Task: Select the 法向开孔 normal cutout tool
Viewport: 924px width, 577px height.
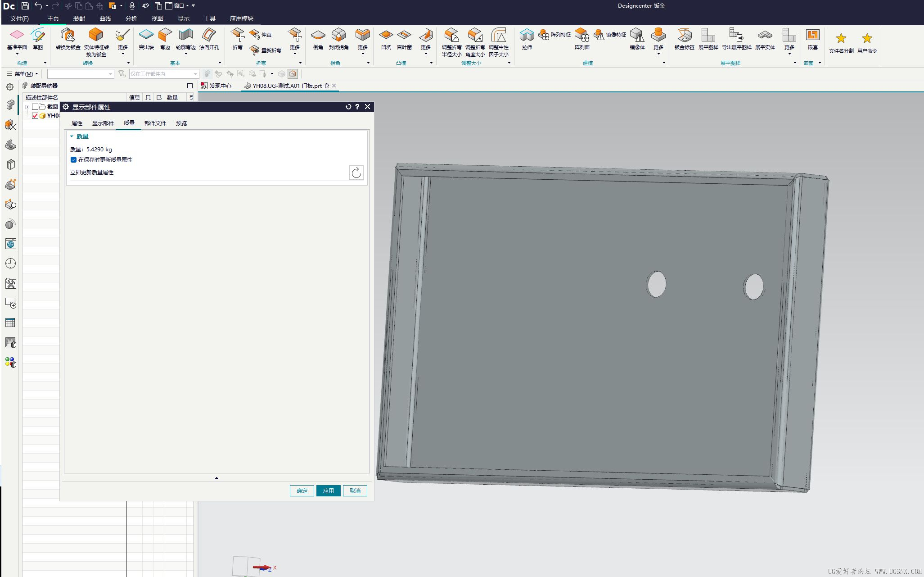Action: pos(209,39)
